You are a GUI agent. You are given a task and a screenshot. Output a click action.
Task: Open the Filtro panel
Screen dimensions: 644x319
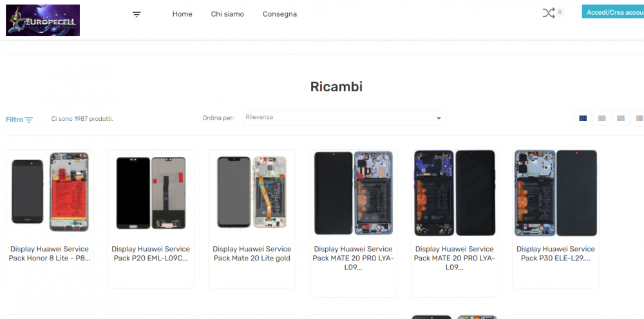[x=19, y=120]
